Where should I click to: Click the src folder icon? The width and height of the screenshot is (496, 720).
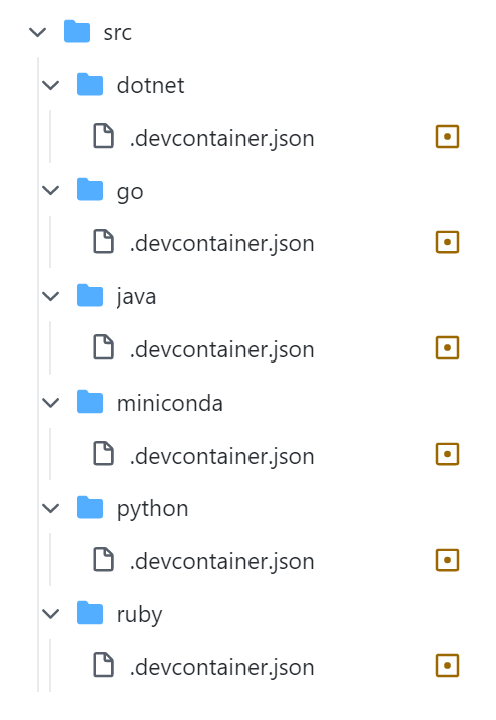click(x=77, y=31)
